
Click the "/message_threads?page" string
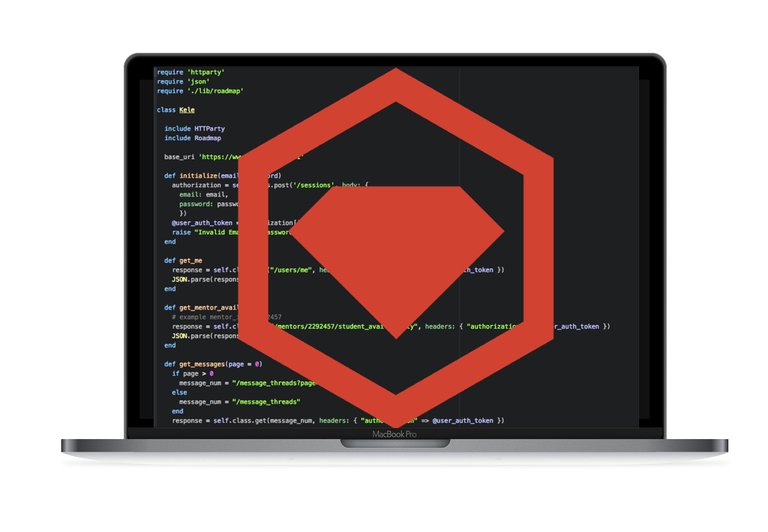point(274,383)
